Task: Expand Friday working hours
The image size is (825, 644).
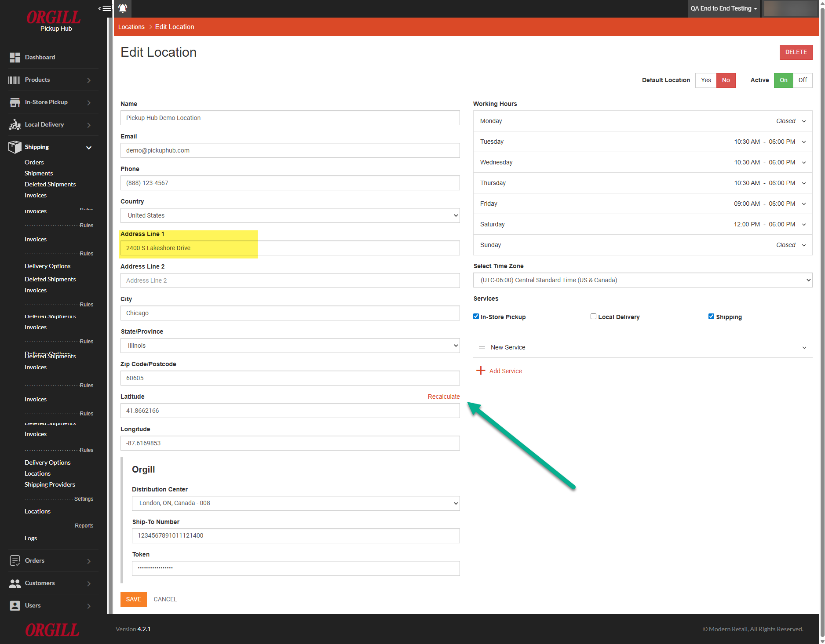Action: tap(643, 204)
